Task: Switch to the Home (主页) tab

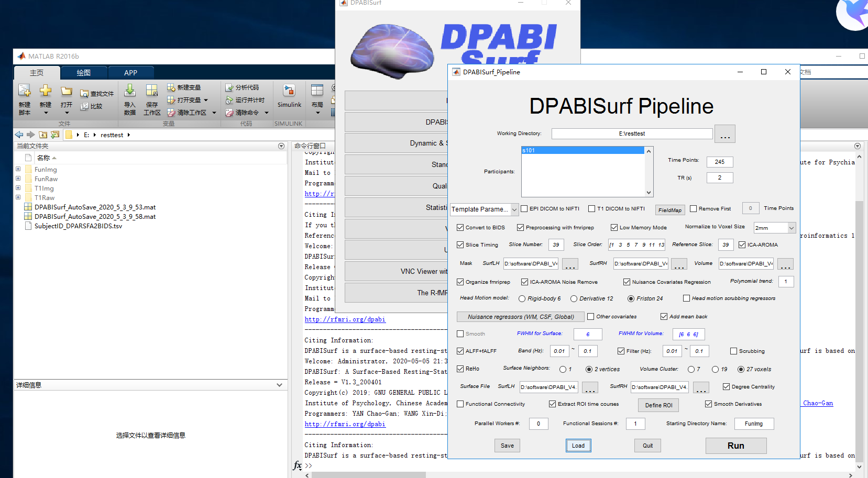Action: pyautogui.click(x=37, y=73)
